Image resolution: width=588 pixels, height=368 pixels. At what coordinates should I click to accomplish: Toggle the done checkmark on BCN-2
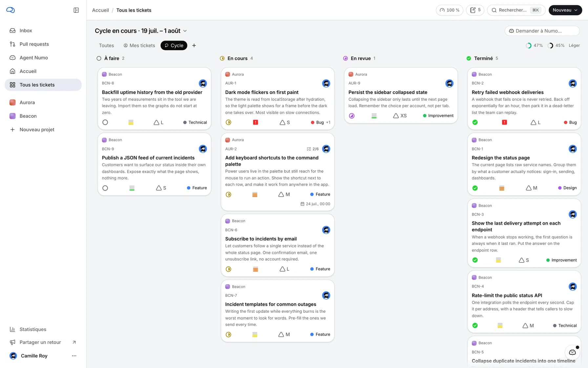(475, 122)
